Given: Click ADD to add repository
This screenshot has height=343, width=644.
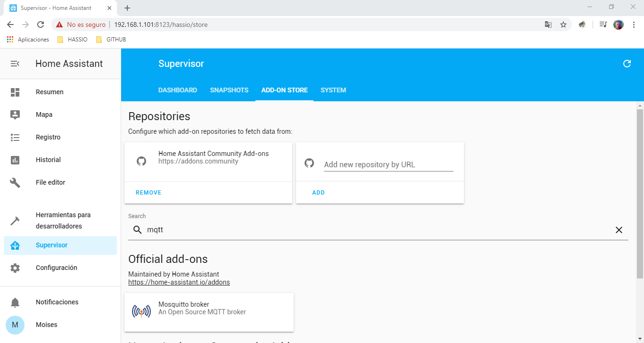Looking at the screenshot, I should pos(318,193).
